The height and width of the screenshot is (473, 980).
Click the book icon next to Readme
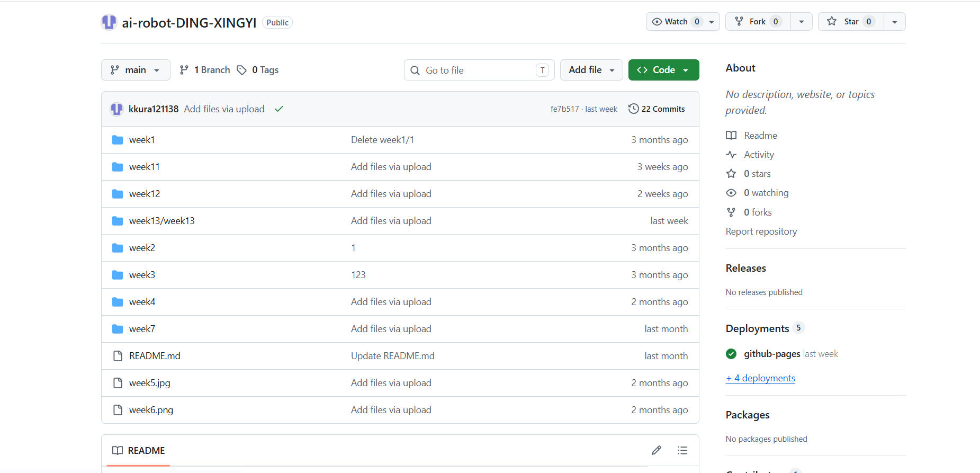731,136
